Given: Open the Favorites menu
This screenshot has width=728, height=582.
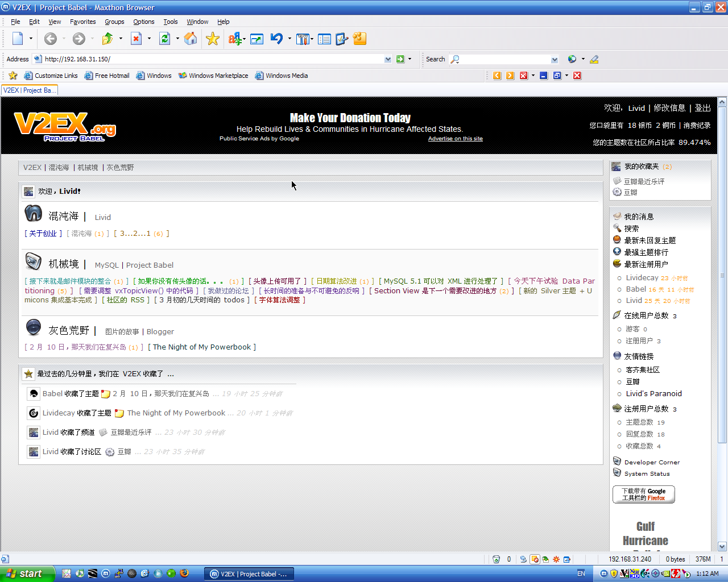Looking at the screenshot, I should click(82, 22).
